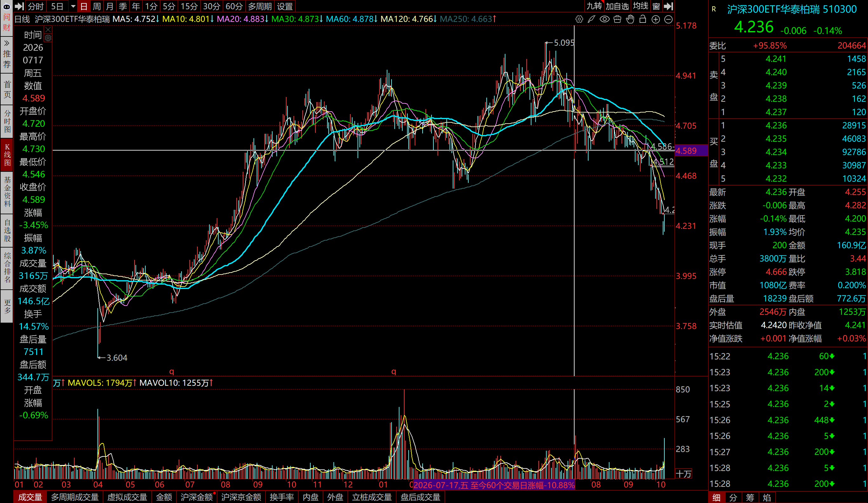Open the 设置 settings button
The width and height of the screenshot is (868, 503).
(x=285, y=6)
